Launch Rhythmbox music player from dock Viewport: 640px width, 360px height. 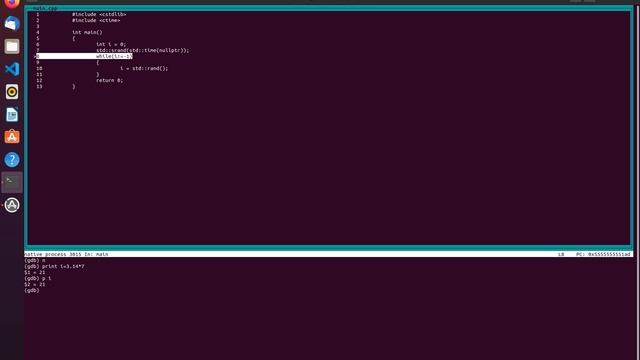pos(12,92)
